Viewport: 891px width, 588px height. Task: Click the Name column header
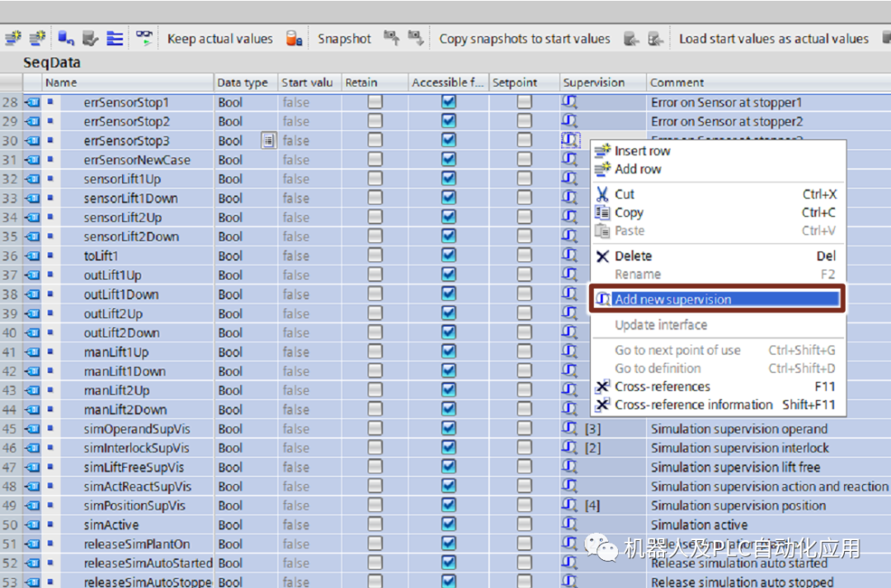point(128,82)
